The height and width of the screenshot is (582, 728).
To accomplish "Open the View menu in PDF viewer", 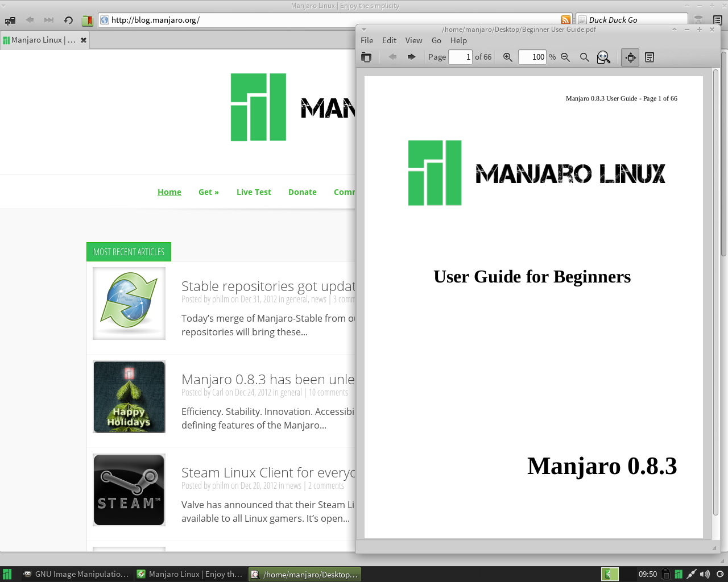I will [x=413, y=40].
